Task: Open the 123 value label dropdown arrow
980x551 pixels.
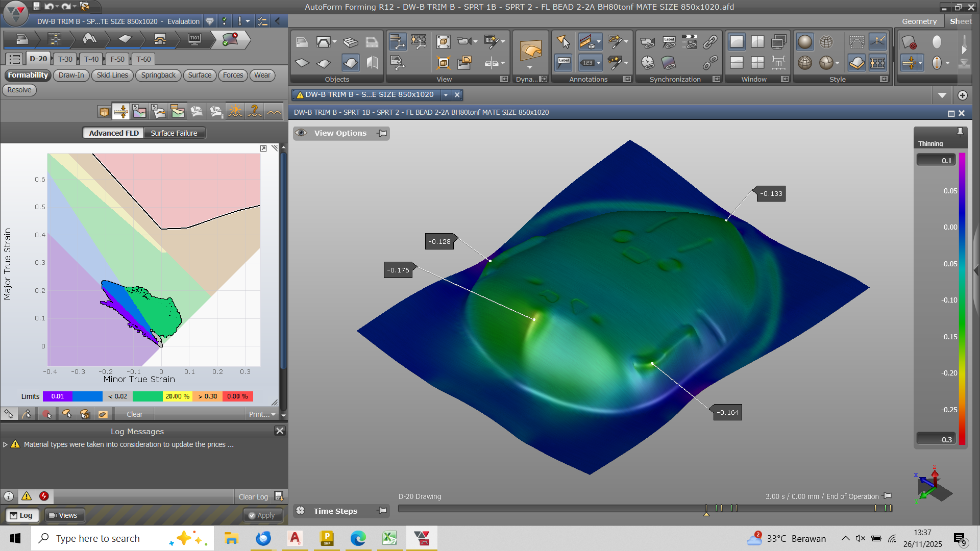Action: tap(599, 63)
